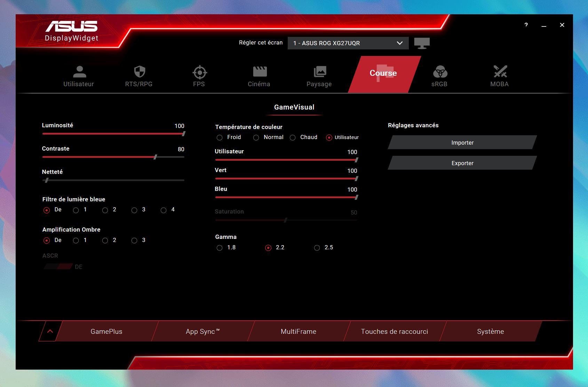The width and height of the screenshot is (588, 387).
Task: Adjust the Vert color slider
Action: pyautogui.click(x=287, y=178)
